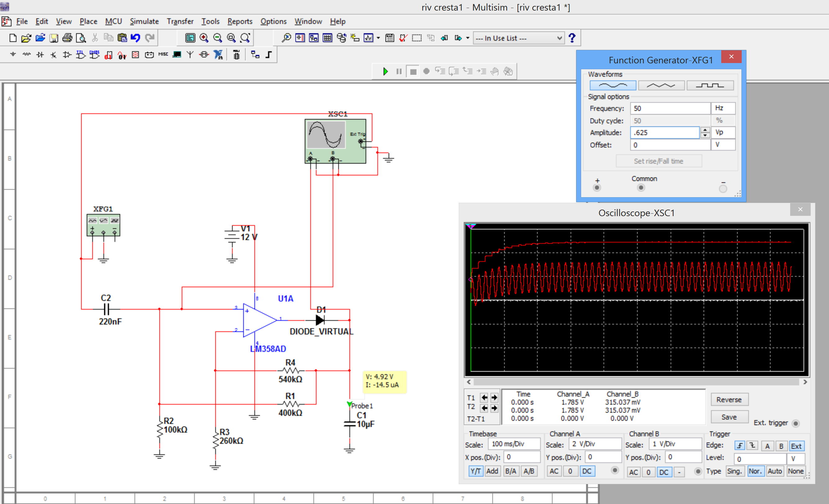The width and height of the screenshot is (829, 504).
Task: Select the sine waveform button
Action: click(613, 85)
